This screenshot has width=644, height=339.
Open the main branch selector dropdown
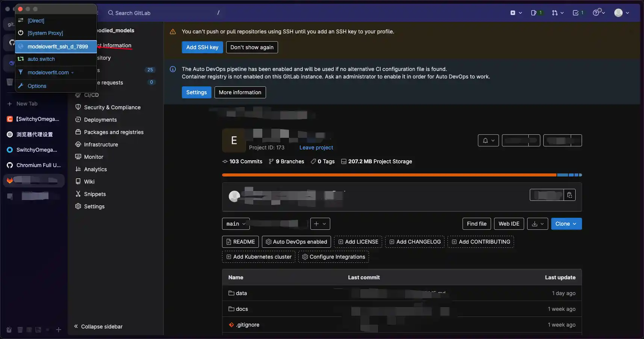(236, 224)
